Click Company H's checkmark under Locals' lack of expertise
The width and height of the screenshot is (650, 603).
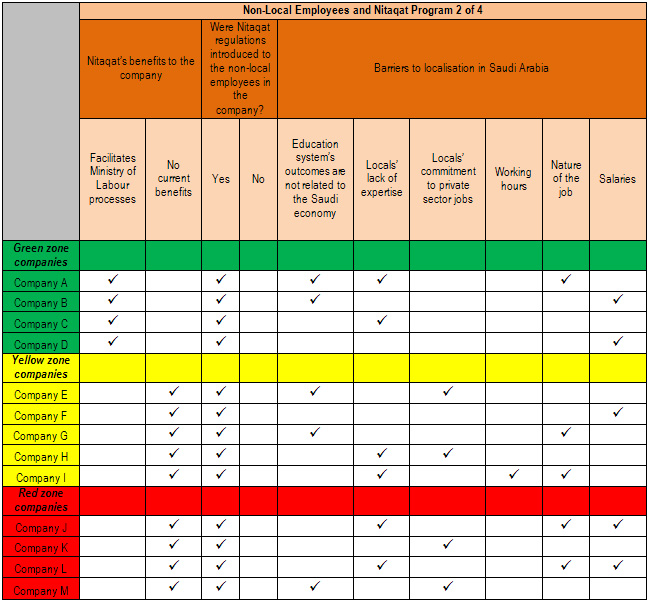tap(381, 453)
